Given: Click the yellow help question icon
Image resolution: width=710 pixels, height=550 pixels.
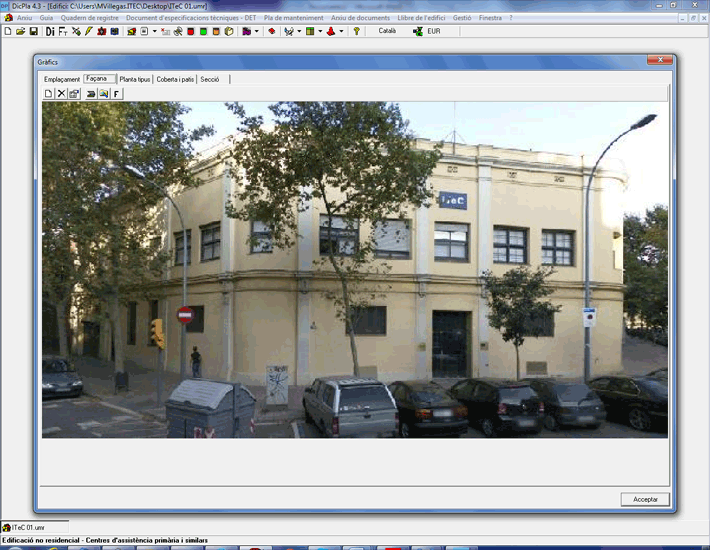Looking at the screenshot, I should coord(357,31).
